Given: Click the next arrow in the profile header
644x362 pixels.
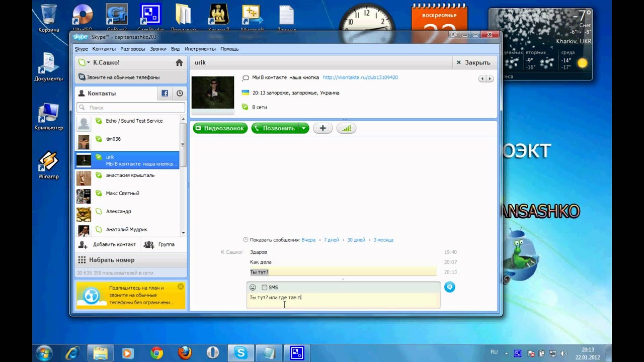Looking at the screenshot, I should point(490,79).
